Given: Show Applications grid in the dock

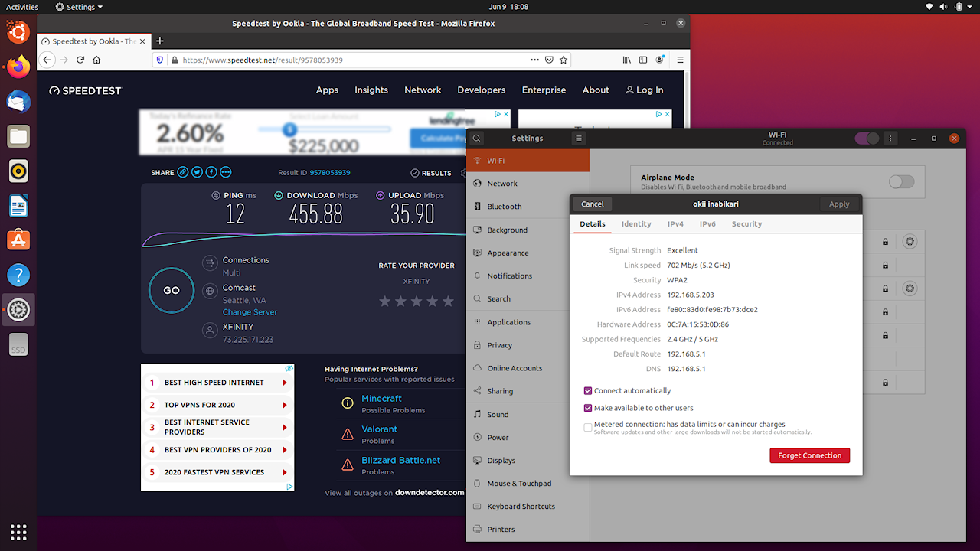Looking at the screenshot, I should [18, 532].
